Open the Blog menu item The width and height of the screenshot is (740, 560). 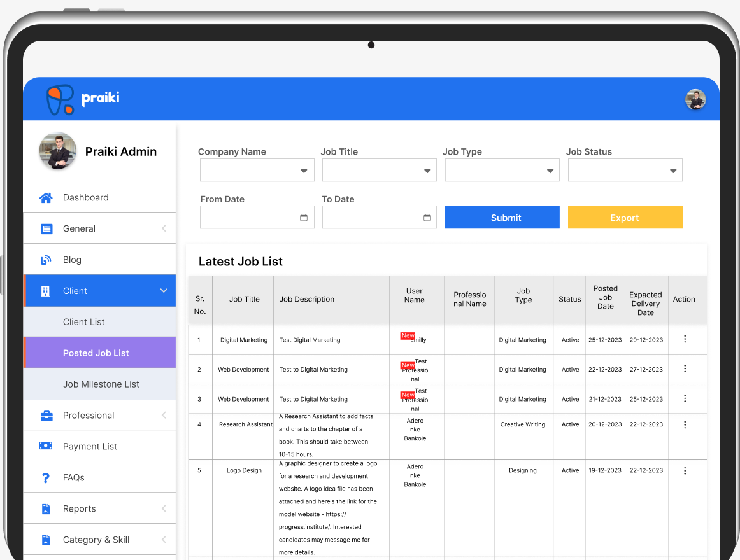(x=99, y=260)
